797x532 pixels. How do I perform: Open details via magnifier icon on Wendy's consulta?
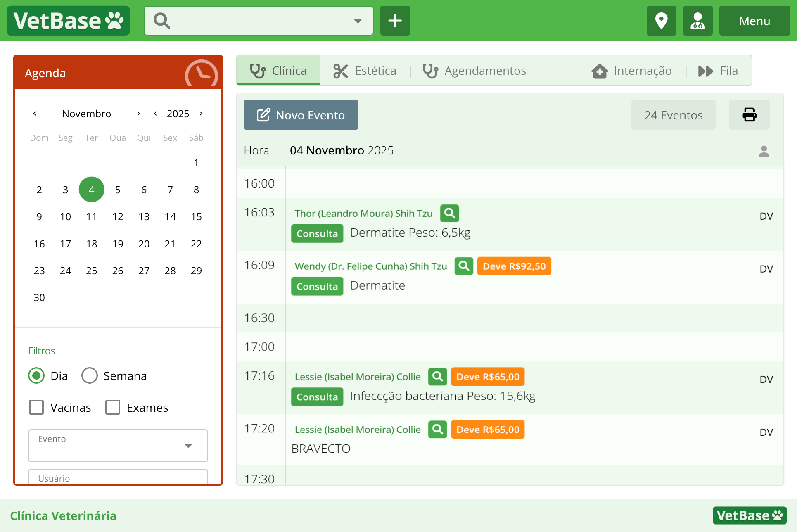pos(464,266)
